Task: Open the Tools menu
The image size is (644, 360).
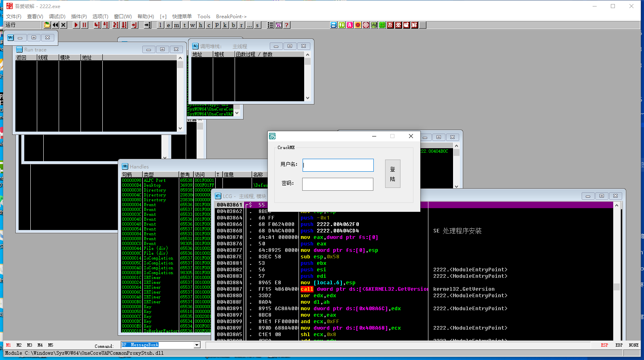Action: (x=204, y=17)
